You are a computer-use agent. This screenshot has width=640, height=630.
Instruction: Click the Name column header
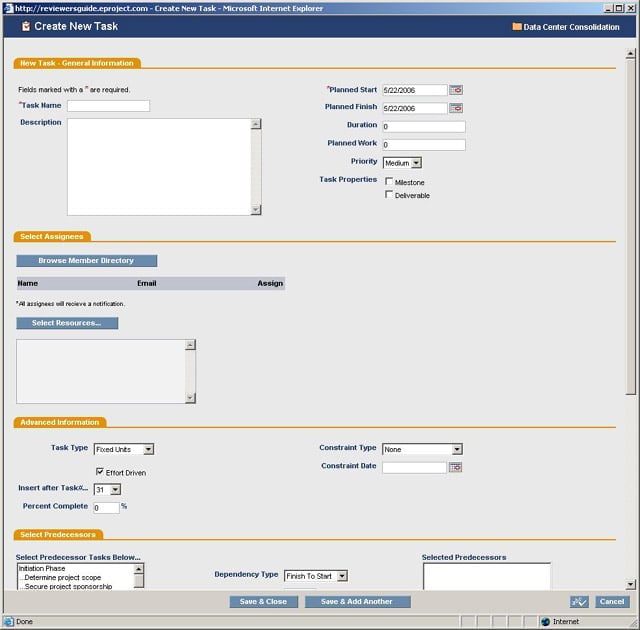coord(28,283)
